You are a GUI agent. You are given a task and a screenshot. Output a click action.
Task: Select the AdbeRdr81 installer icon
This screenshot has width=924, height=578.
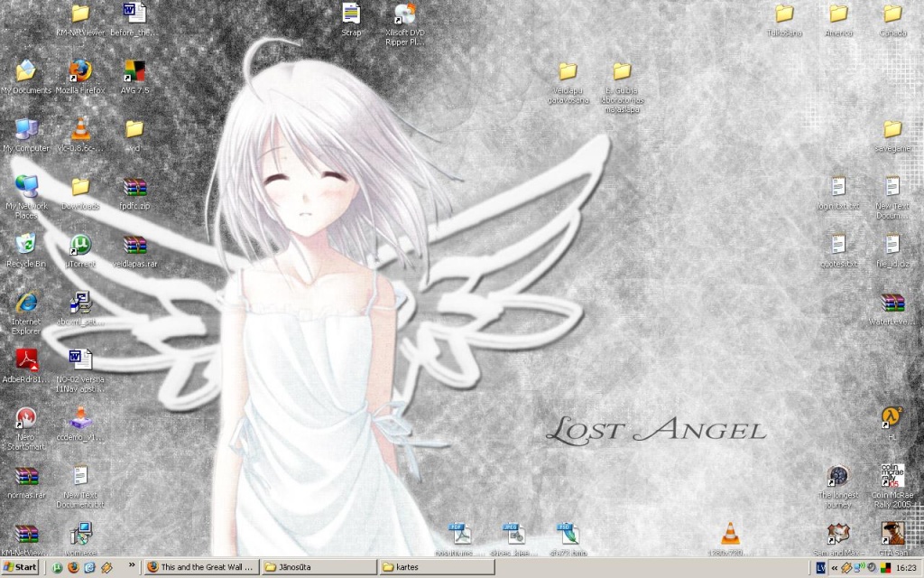(x=26, y=366)
